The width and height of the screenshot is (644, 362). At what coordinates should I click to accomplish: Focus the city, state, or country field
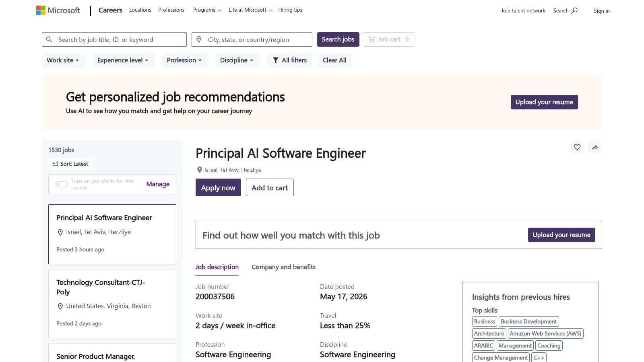(x=252, y=39)
